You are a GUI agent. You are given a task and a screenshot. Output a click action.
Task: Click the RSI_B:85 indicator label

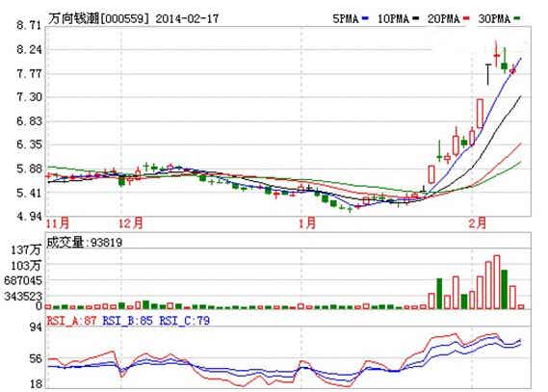tap(127, 321)
